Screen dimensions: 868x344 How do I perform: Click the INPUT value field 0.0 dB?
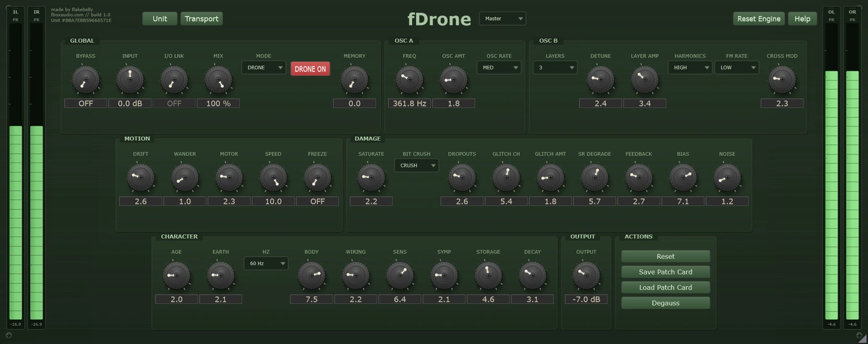(x=130, y=104)
